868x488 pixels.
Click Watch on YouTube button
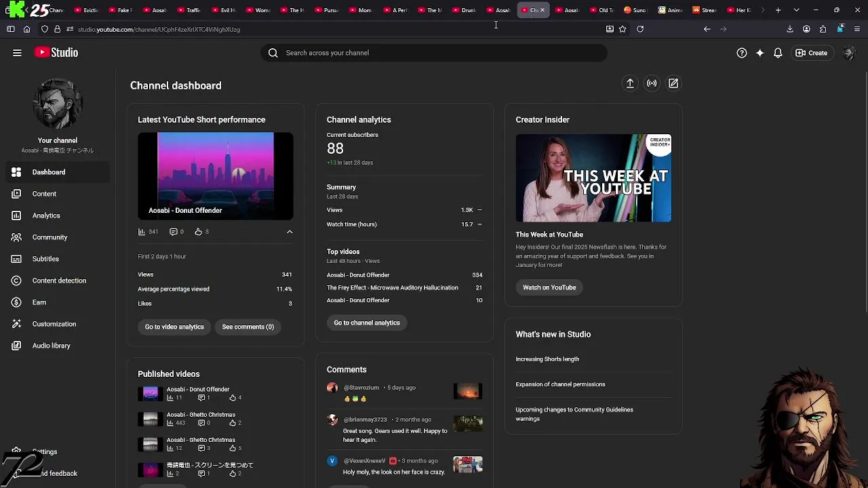point(549,287)
